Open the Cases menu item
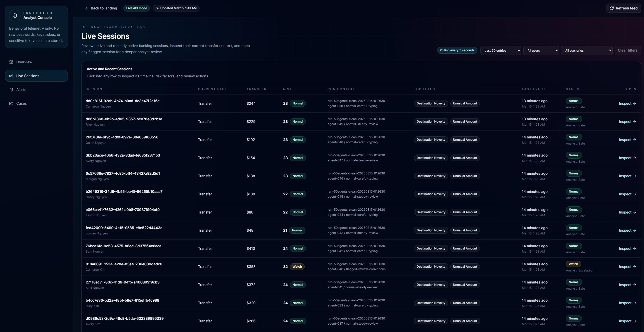The image size is (644, 332). point(21,103)
